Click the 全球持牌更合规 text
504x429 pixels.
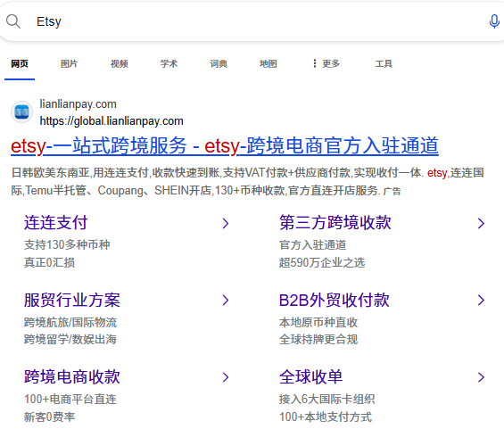[x=318, y=339]
